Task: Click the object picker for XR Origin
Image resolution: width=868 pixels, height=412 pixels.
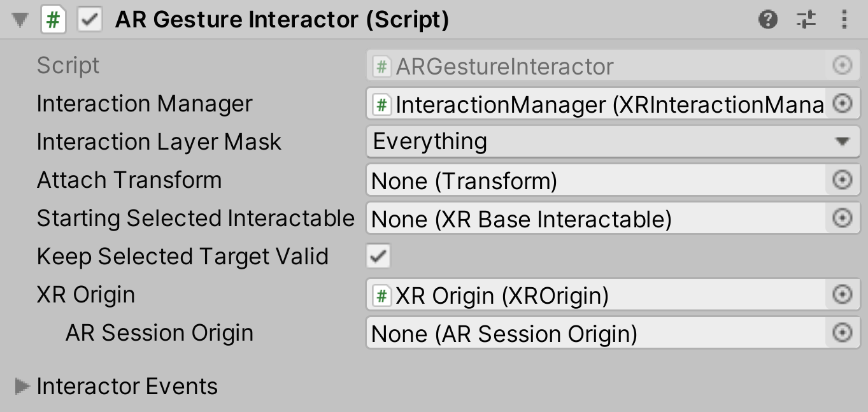Action: pos(842,295)
